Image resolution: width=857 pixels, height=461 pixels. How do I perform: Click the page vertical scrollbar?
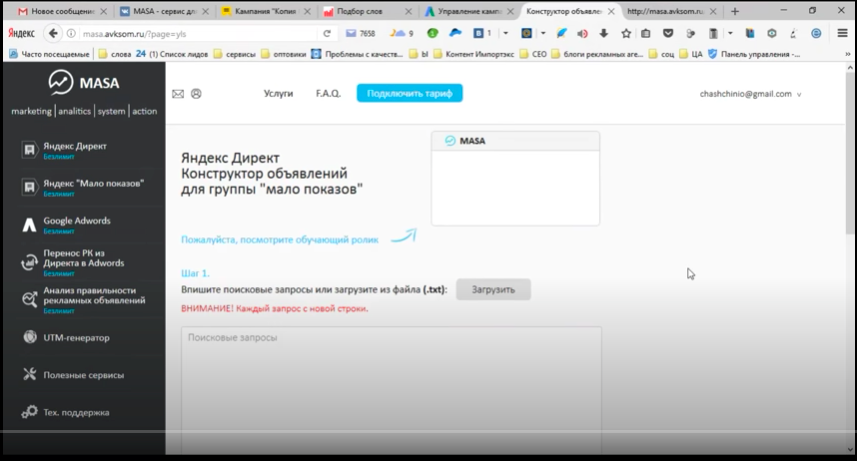point(850,153)
